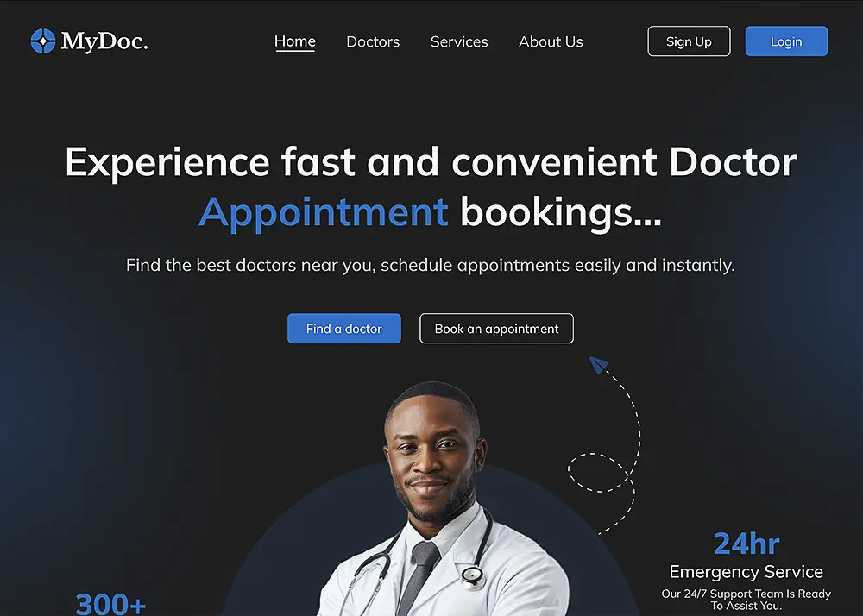Click the Sign Up button
The width and height of the screenshot is (863, 616).
(x=689, y=41)
